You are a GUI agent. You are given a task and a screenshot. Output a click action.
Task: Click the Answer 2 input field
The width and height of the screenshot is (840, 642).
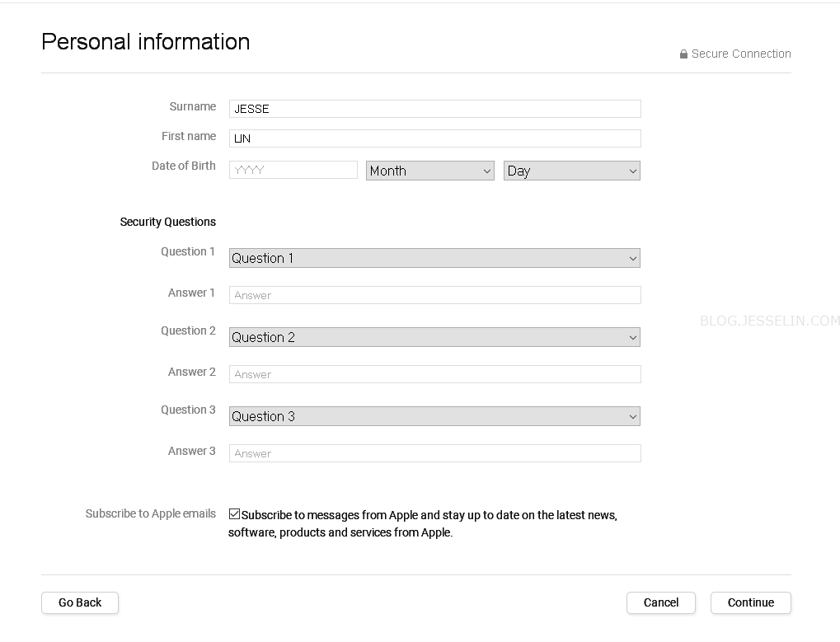click(434, 374)
